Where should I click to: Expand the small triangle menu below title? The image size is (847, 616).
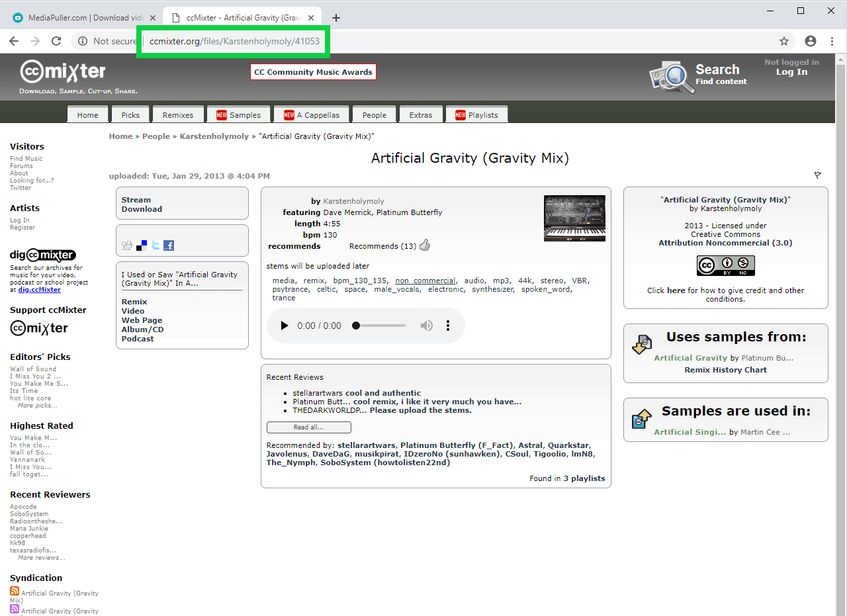818,175
